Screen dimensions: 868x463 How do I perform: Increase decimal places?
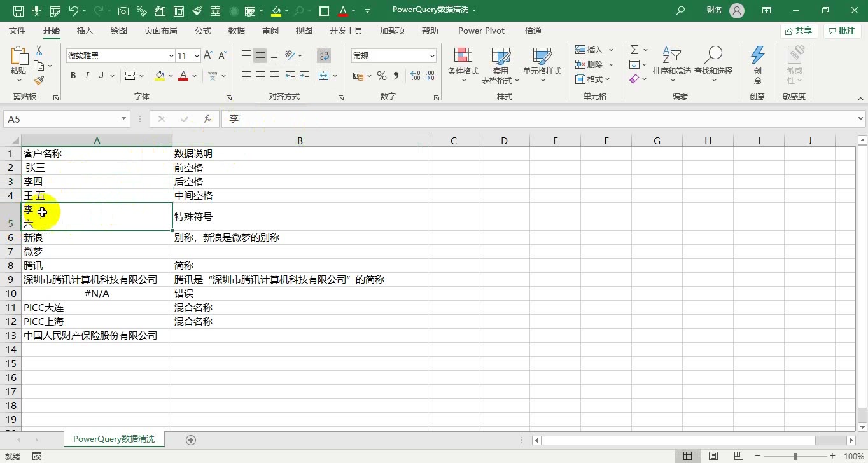coord(416,76)
